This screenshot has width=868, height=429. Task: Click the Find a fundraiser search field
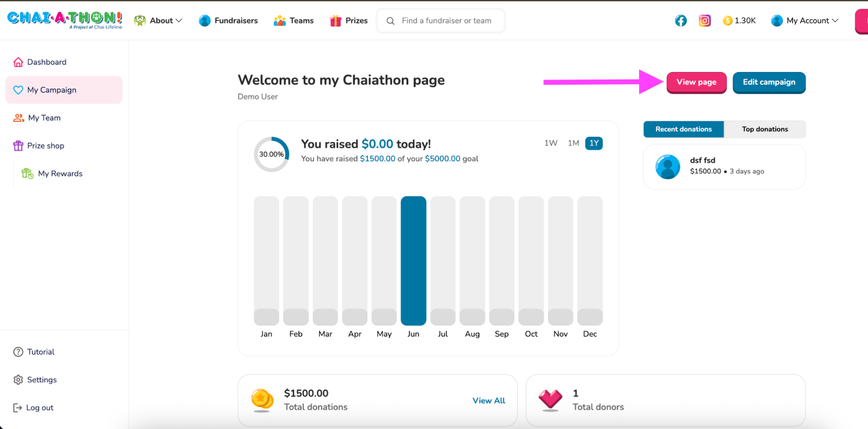pyautogui.click(x=441, y=21)
